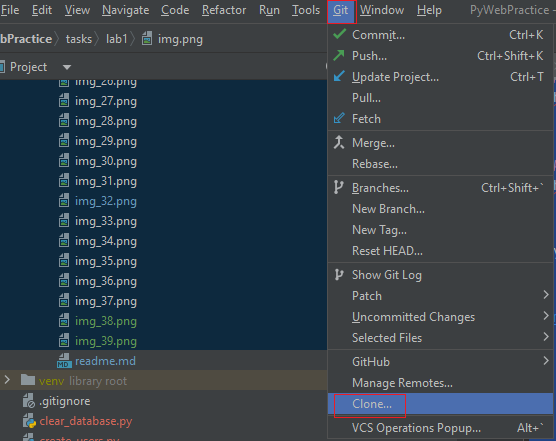Click the Branches icon in Git menu
The height and width of the screenshot is (441, 556).
[x=339, y=188]
